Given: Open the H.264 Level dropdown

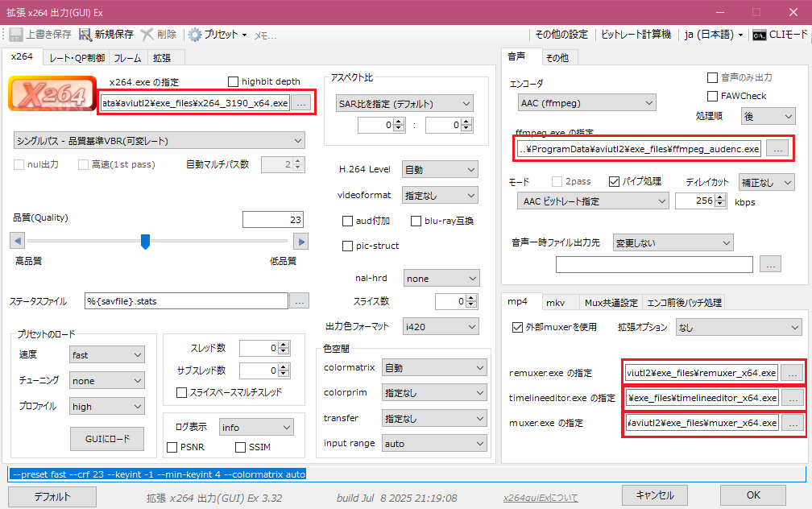Looking at the screenshot, I should (439, 170).
